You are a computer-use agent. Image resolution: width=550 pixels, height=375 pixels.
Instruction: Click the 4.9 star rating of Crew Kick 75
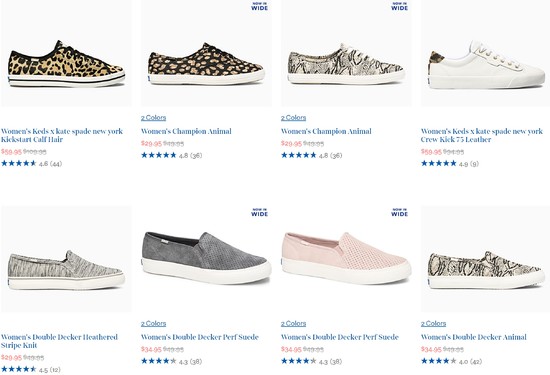[x=450, y=163]
